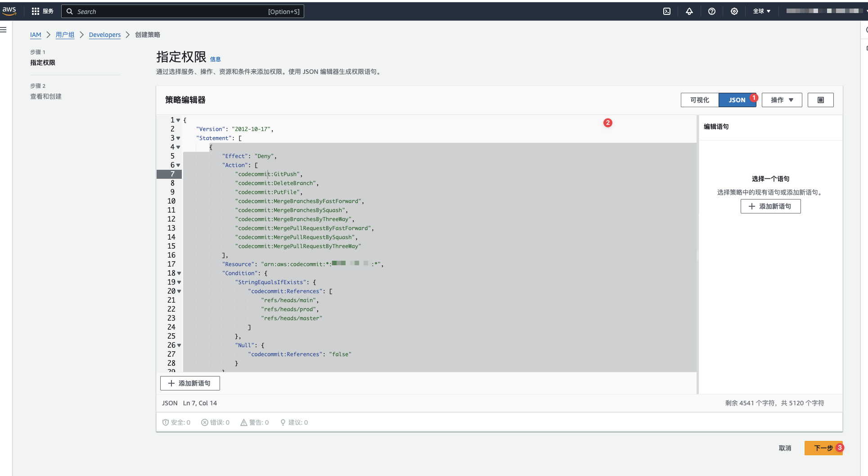Click the Ln 7, Col 14 status text

click(200, 403)
